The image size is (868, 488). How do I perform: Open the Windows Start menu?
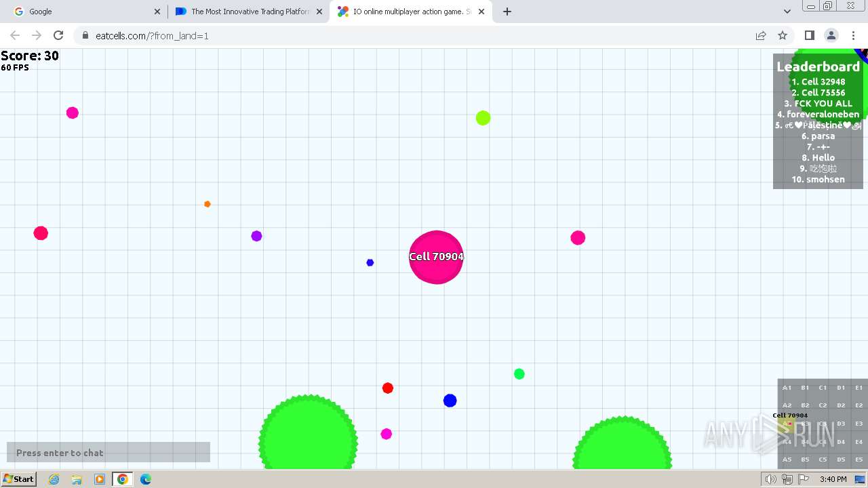(x=18, y=479)
